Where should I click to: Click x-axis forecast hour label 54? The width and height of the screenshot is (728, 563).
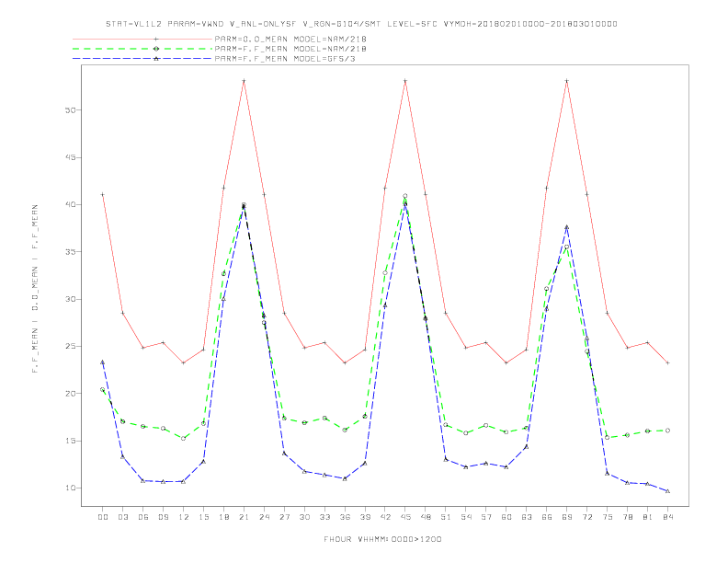(466, 517)
